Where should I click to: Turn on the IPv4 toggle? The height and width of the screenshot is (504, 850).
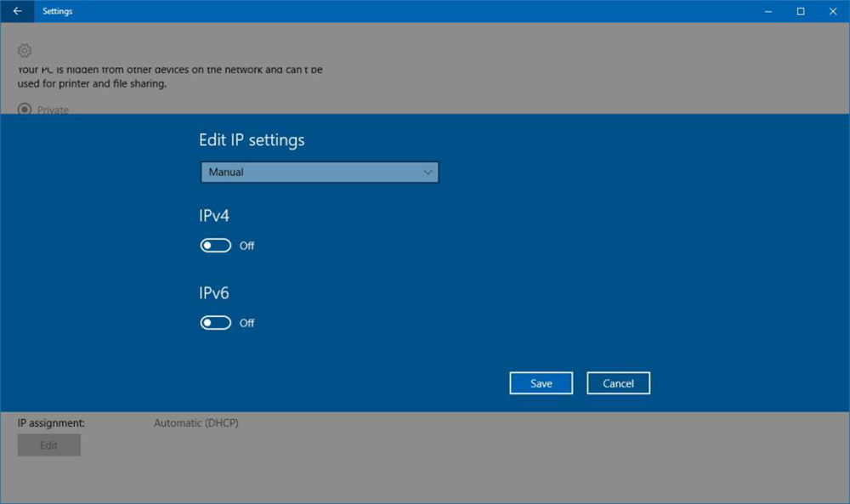point(216,246)
